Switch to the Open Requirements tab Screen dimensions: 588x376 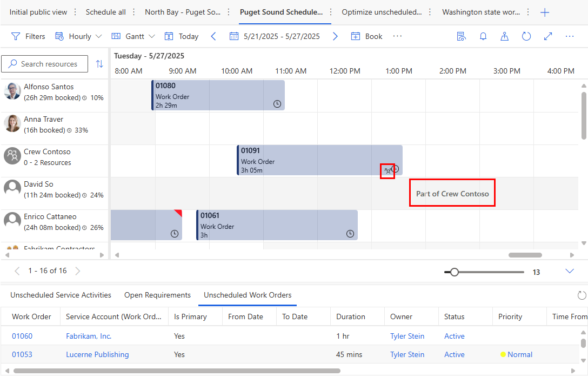click(157, 295)
